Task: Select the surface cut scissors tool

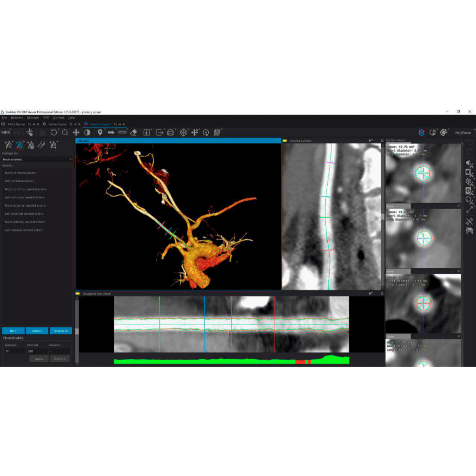Action: click(469, 182)
